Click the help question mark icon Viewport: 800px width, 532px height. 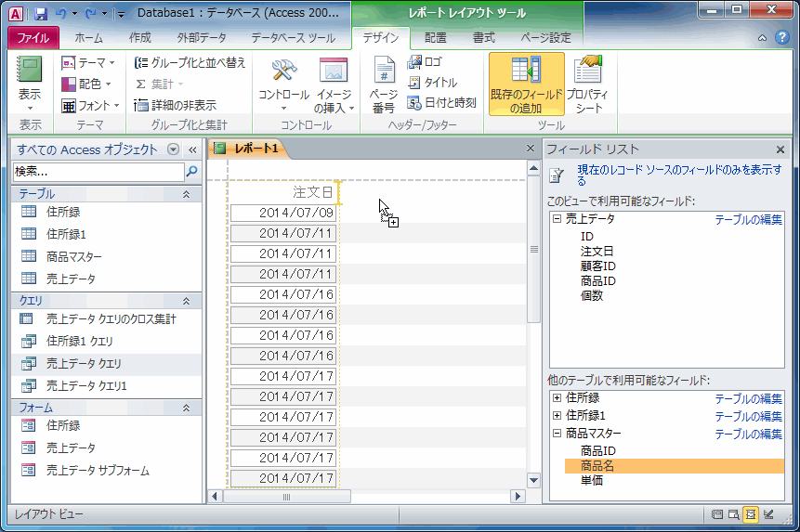pos(781,37)
